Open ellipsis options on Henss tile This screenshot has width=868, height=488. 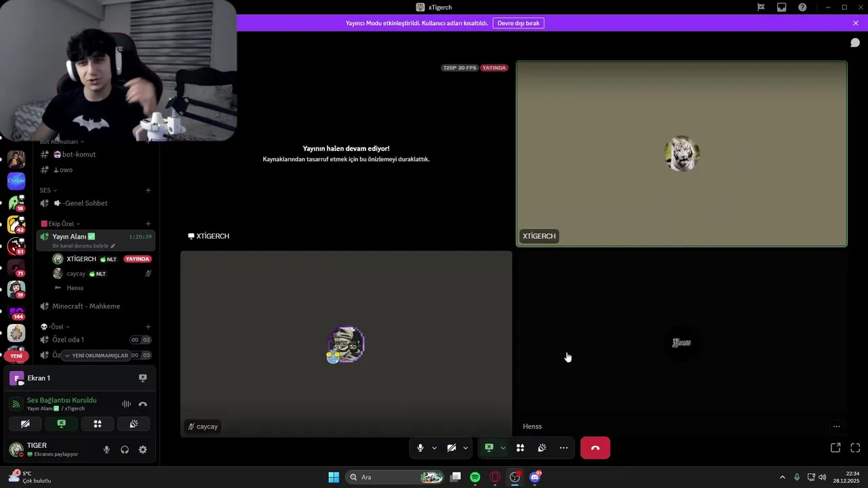point(837,427)
